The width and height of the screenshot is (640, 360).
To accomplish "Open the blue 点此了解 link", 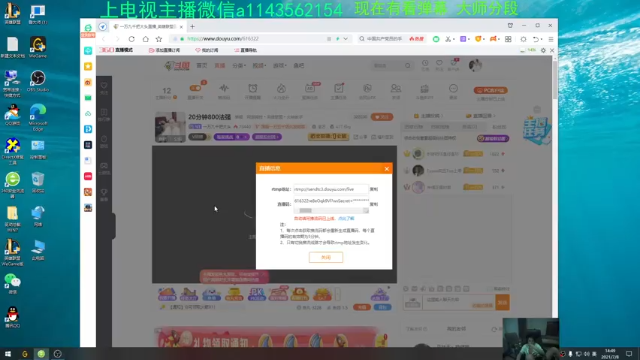I will point(346,218).
